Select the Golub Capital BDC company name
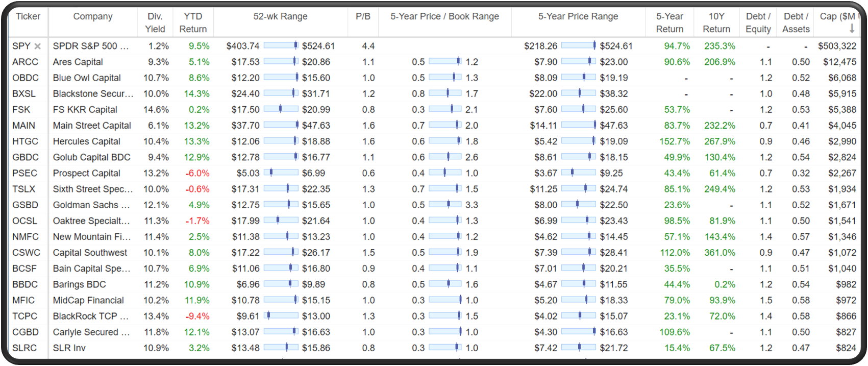This screenshot has width=868, height=366. [x=92, y=157]
